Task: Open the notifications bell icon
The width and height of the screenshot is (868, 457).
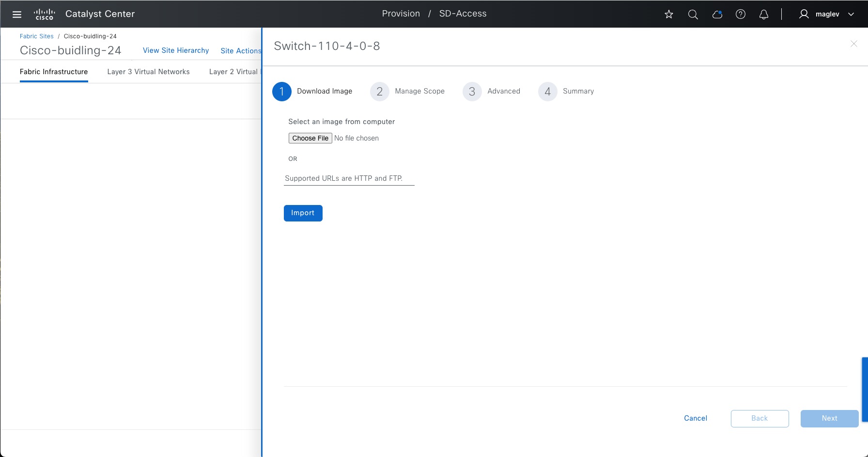Action: click(x=764, y=14)
